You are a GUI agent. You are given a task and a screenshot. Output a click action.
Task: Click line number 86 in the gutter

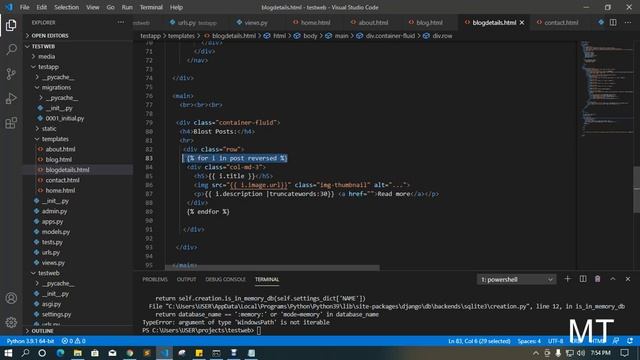(149, 185)
